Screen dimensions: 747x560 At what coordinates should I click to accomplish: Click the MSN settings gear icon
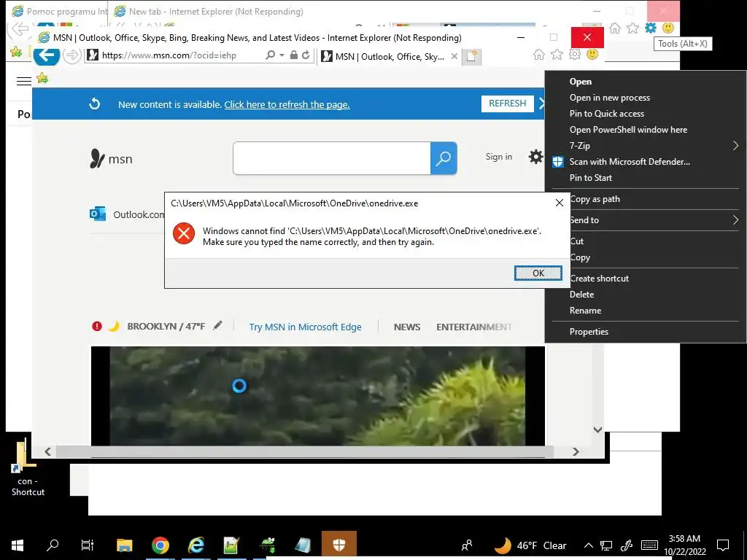click(535, 157)
